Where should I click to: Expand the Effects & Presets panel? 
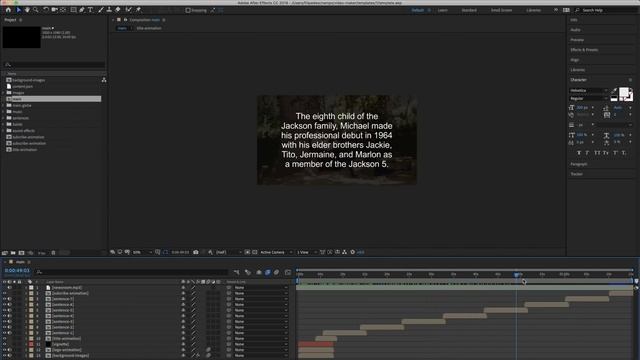click(x=584, y=50)
